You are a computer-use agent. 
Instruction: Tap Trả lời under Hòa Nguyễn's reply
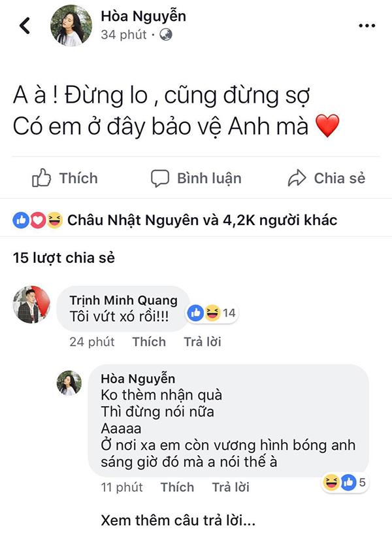pos(231,487)
